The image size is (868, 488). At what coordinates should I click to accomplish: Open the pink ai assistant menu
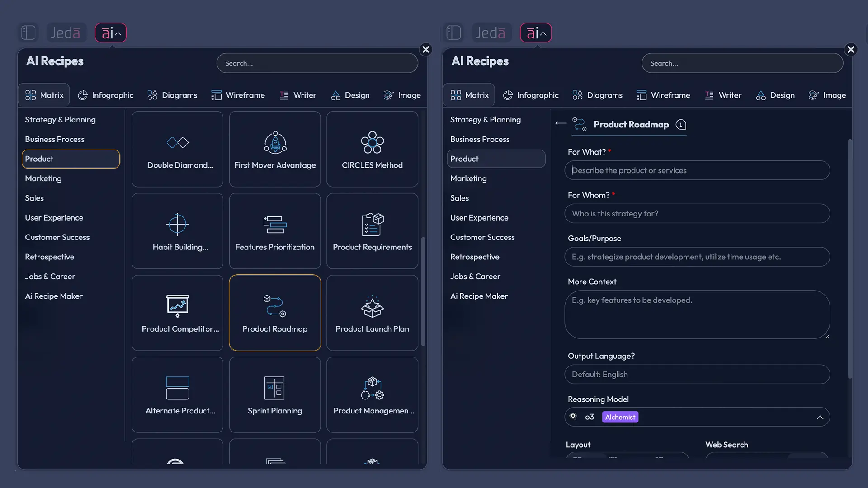pyautogui.click(x=110, y=33)
